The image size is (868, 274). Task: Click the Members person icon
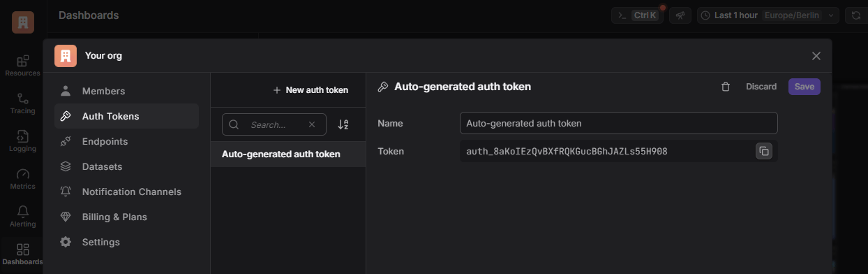[x=66, y=91]
